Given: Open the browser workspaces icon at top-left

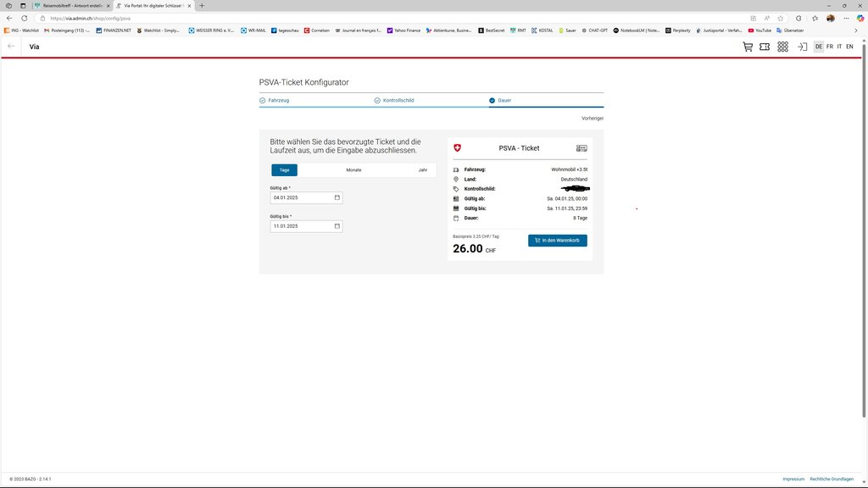Looking at the screenshot, I should (x=8, y=6).
